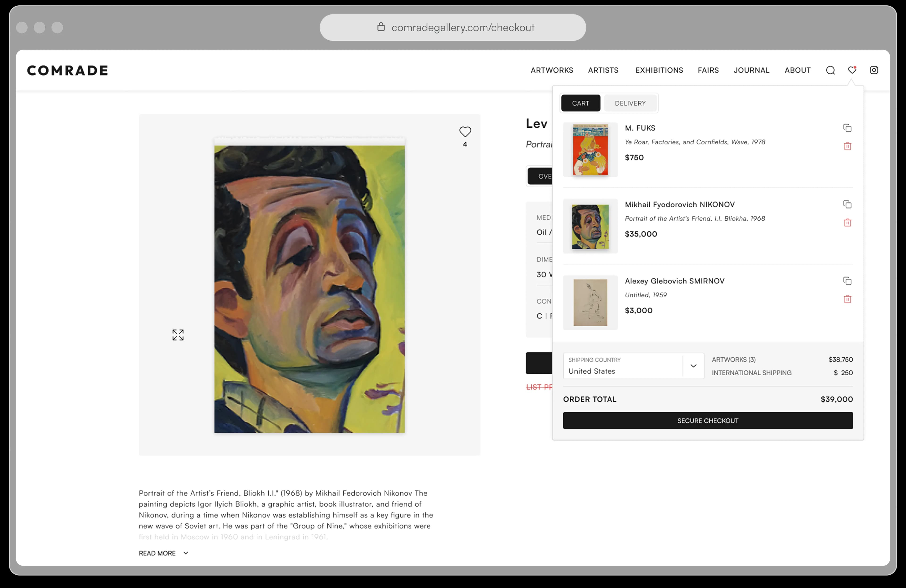Viewport: 906px width, 588px height.
Task: Click the lock icon in the address bar
Action: point(381,27)
